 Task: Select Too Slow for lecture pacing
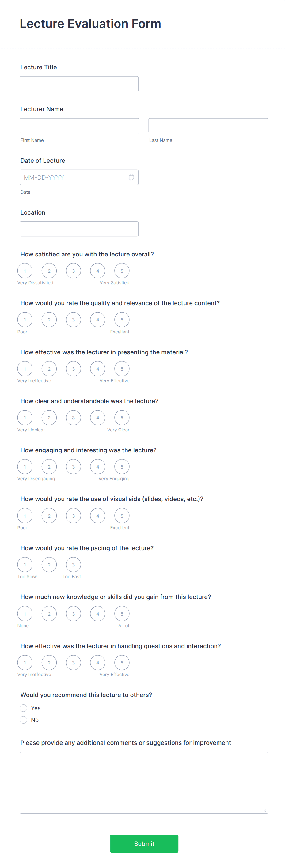pos(25,564)
